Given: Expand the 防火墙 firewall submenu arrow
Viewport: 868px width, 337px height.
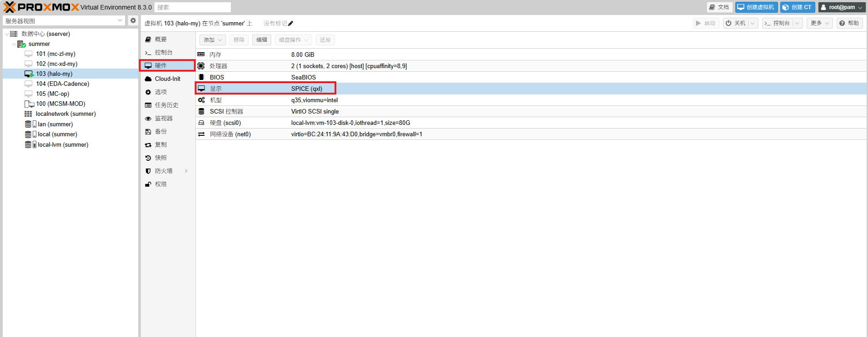Looking at the screenshot, I should (x=186, y=171).
